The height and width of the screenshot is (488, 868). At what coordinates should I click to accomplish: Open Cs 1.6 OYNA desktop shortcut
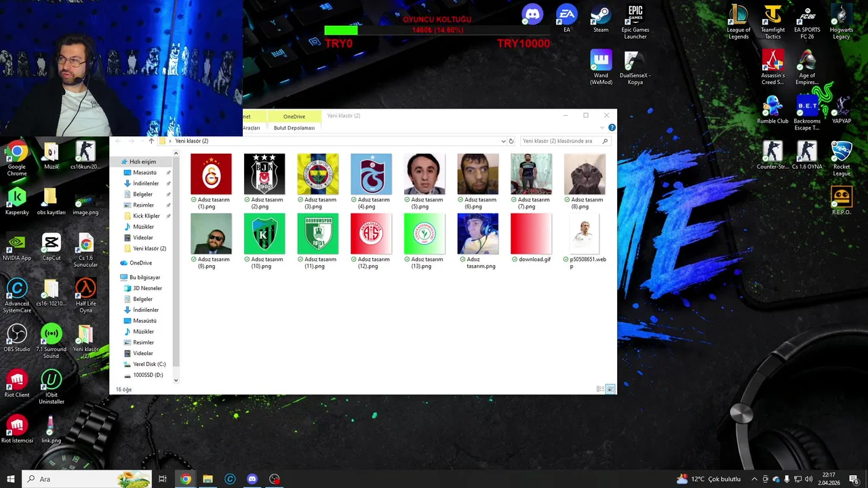click(x=807, y=155)
